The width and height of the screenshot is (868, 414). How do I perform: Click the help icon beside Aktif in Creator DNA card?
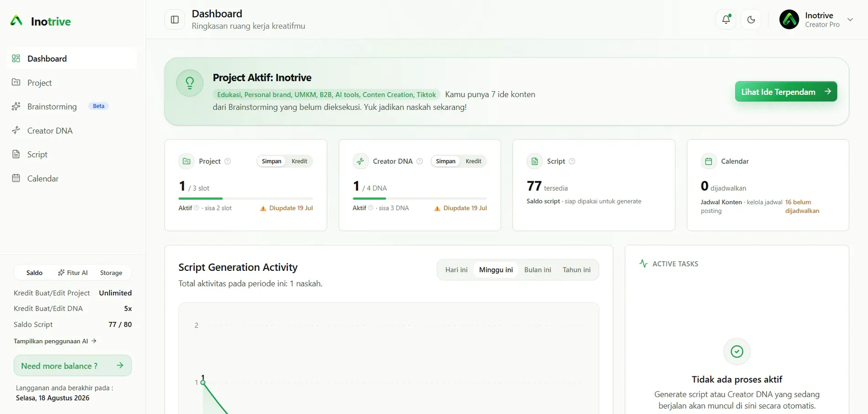(370, 208)
